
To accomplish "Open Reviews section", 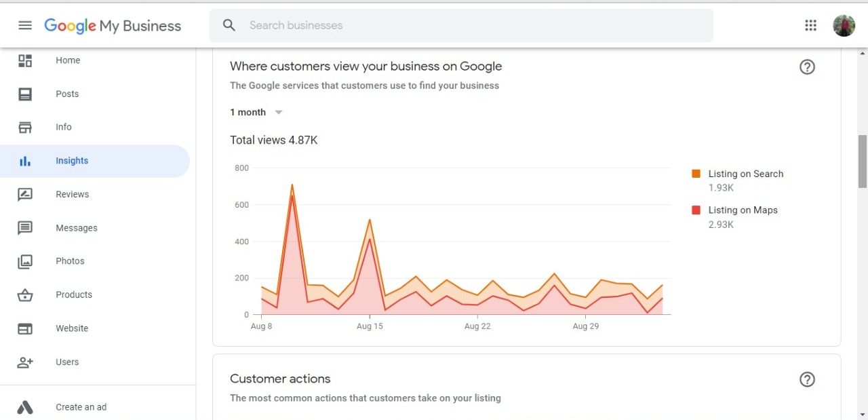I will pyautogui.click(x=73, y=194).
